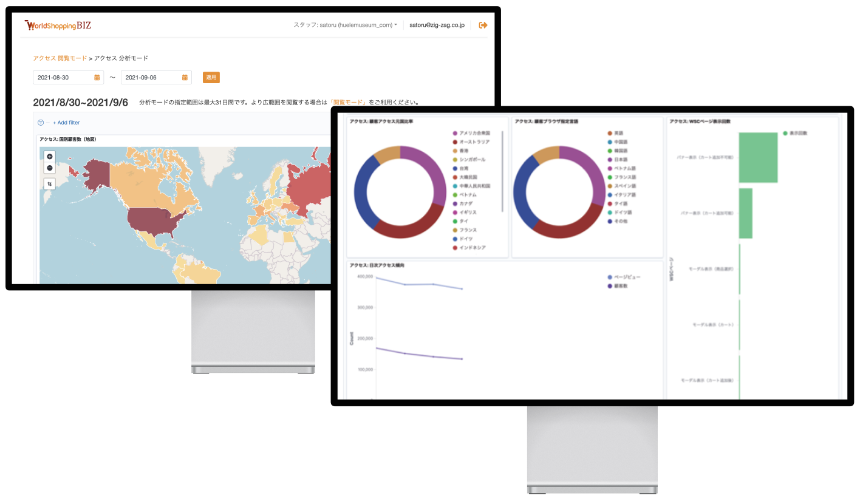Click the start date field 2021-08-30
The width and height of the screenshot is (860, 504).
point(68,78)
